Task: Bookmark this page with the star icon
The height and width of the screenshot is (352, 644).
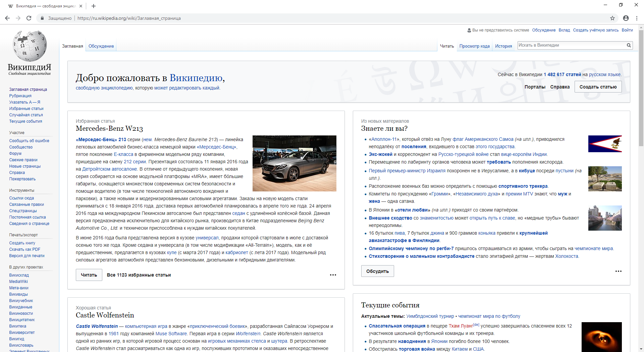Action: pyautogui.click(x=612, y=18)
